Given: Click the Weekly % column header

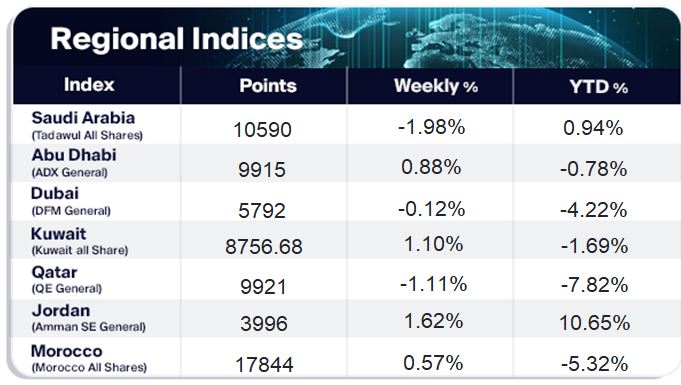Looking at the screenshot, I should (x=436, y=86).
